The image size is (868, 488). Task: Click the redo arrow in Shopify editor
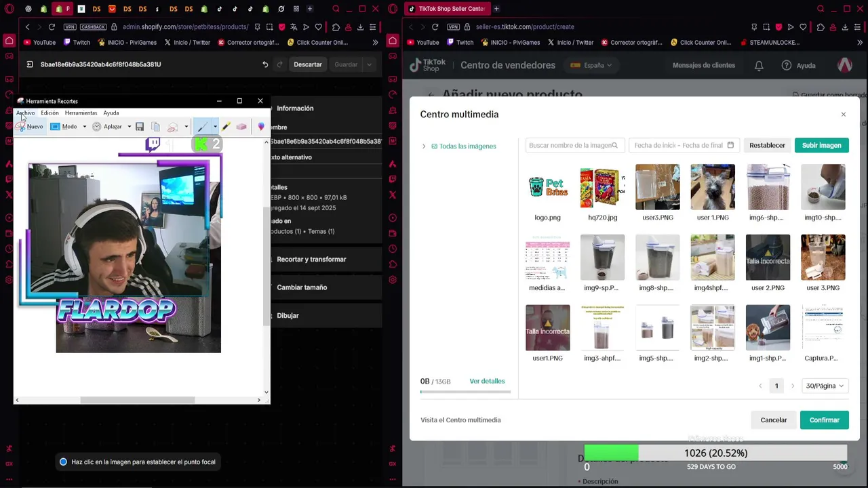point(279,64)
